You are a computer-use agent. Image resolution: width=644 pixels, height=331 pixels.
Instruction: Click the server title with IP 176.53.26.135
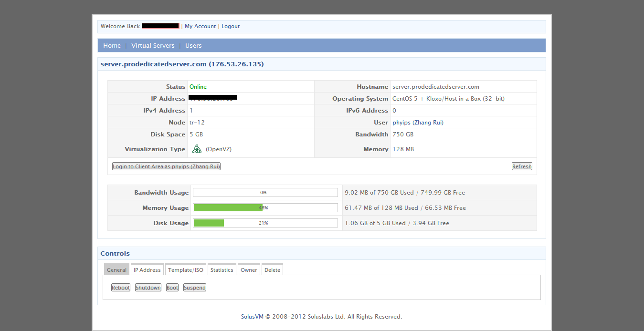tap(182, 64)
